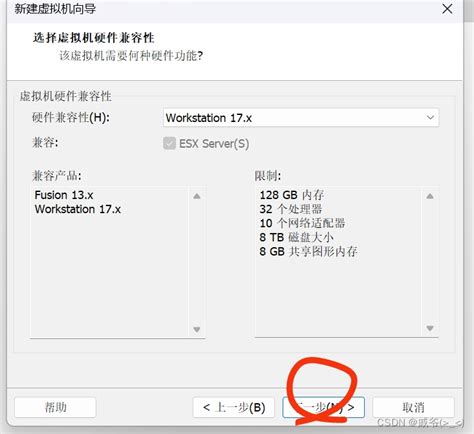This screenshot has height=434, width=474.
Task: Click up arrow of 限制 list scrollbar
Action: (430, 196)
